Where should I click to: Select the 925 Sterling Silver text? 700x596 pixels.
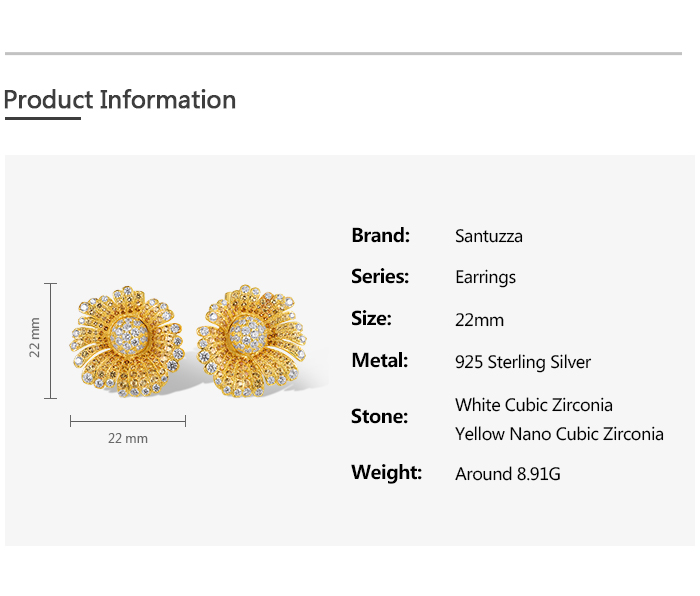pyautogui.click(x=523, y=362)
